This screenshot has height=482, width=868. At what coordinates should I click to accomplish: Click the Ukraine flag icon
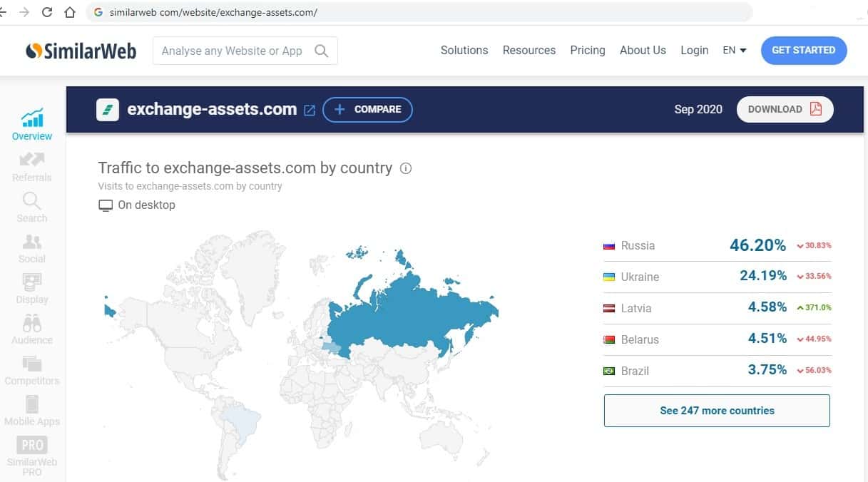pos(609,277)
